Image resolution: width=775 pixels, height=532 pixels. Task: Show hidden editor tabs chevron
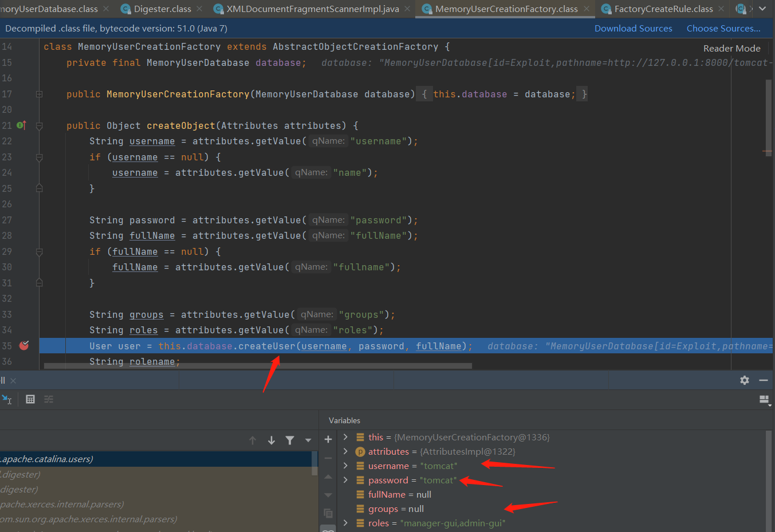(762, 9)
